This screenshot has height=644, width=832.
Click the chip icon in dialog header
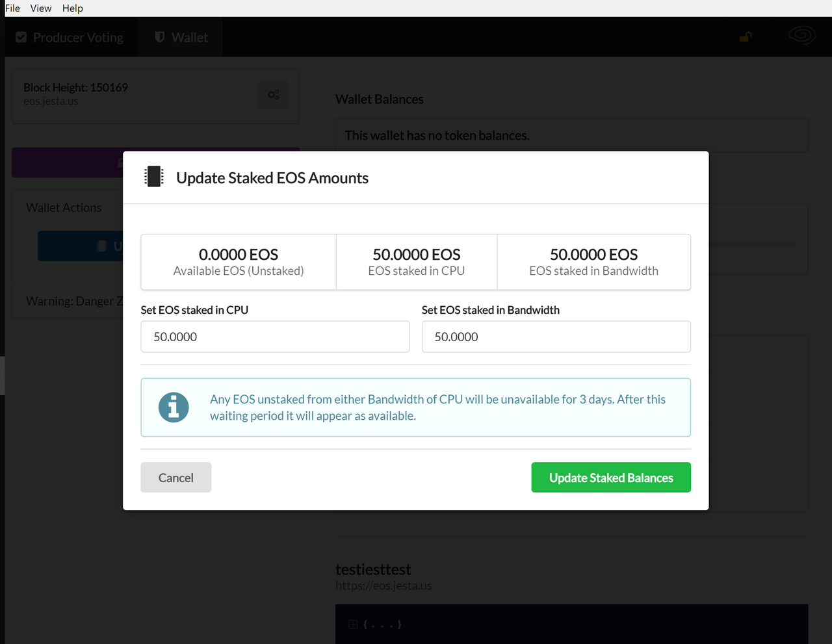pyautogui.click(x=154, y=177)
